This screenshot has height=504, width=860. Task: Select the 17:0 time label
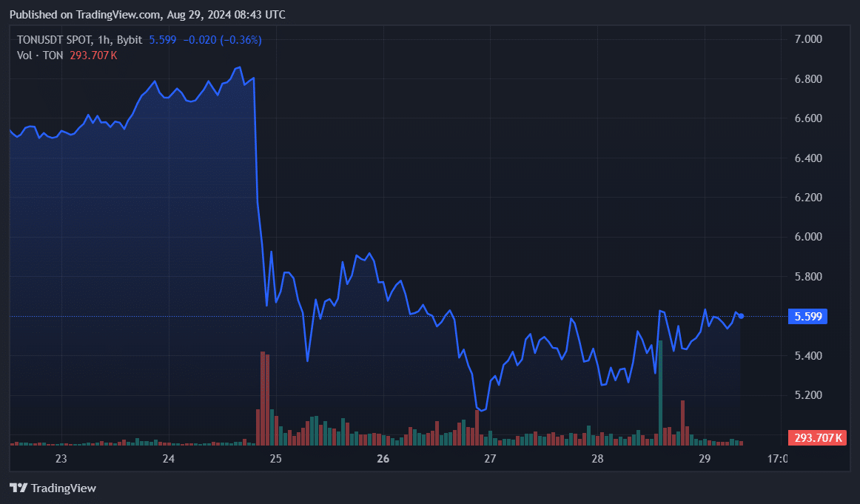click(778, 459)
